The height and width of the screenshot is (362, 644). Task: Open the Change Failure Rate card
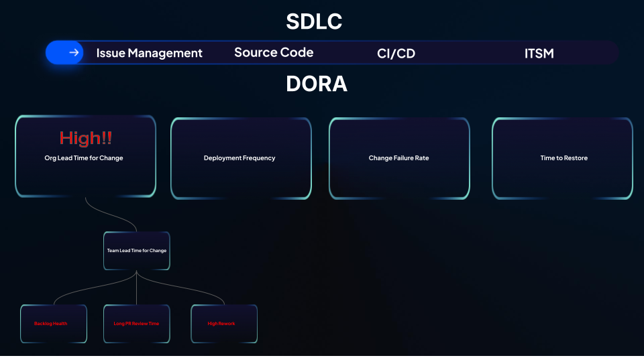point(398,158)
